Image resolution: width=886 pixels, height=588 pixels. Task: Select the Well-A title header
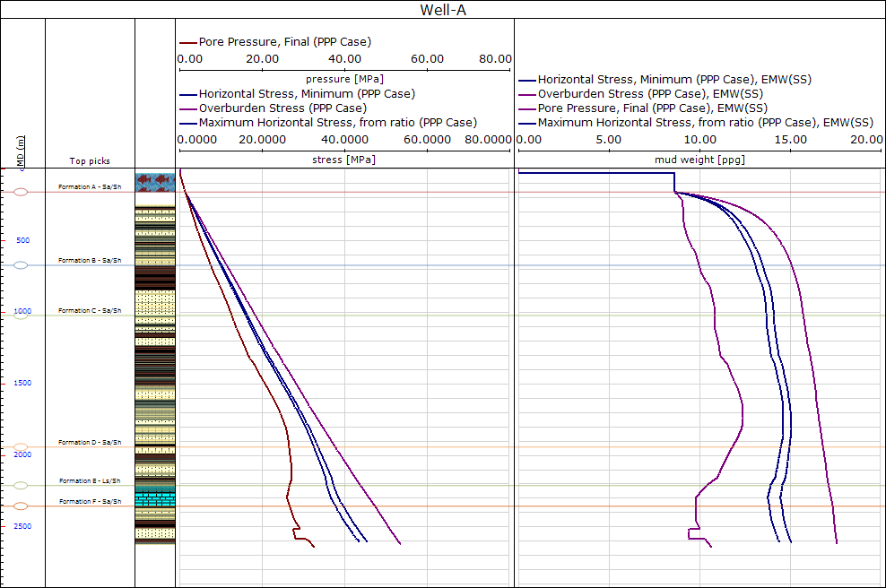point(442,10)
